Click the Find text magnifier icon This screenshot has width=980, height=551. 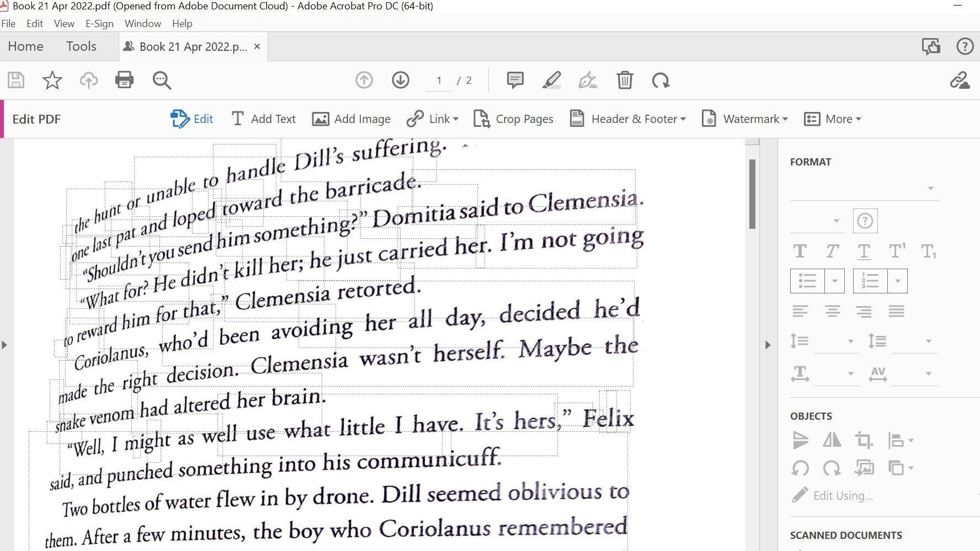[x=162, y=81]
